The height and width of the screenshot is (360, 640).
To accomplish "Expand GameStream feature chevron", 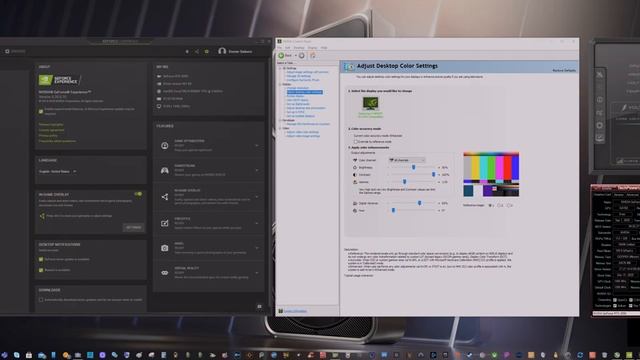I will coord(257,171).
